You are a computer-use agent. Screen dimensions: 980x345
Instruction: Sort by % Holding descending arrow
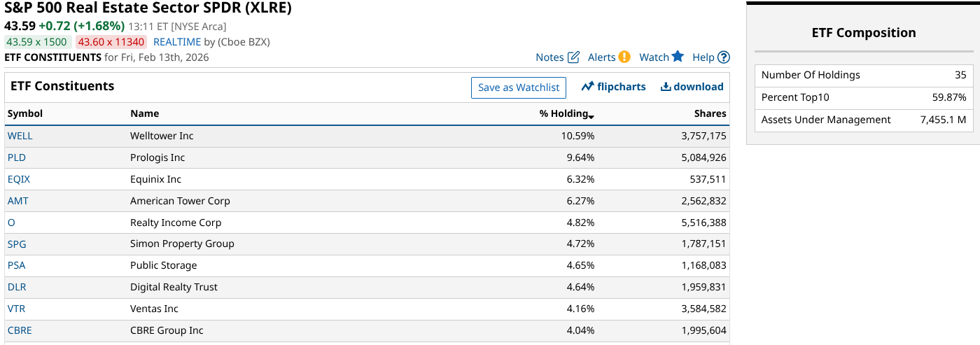tap(591, 115)
